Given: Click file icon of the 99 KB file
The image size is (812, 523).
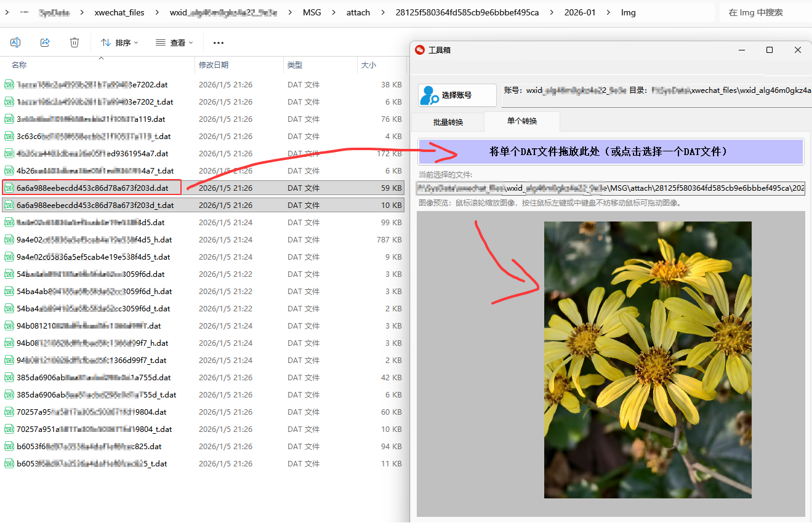Looking at the screenshot, I should pos(9,222).
